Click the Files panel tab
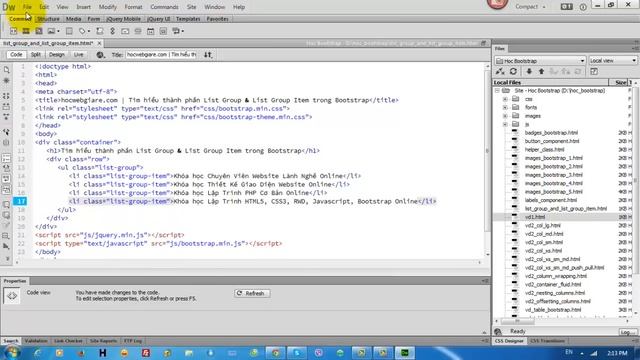Screen dimensions: 640x360 pyautogui.click(x=500, y=49)
